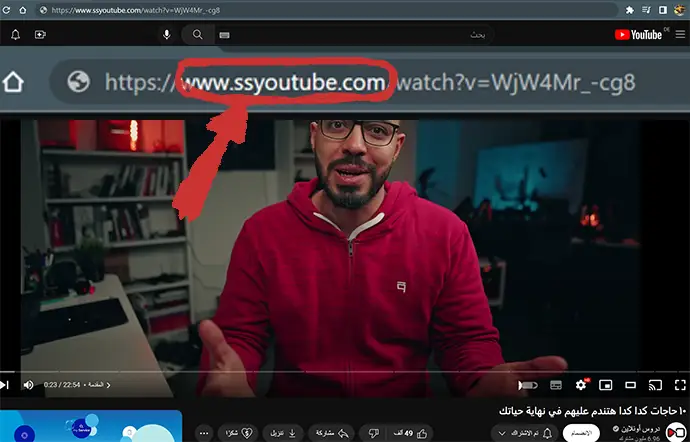Expand the chapter label next to the time
Screen dimensions: 690x442
click(99, 385)
